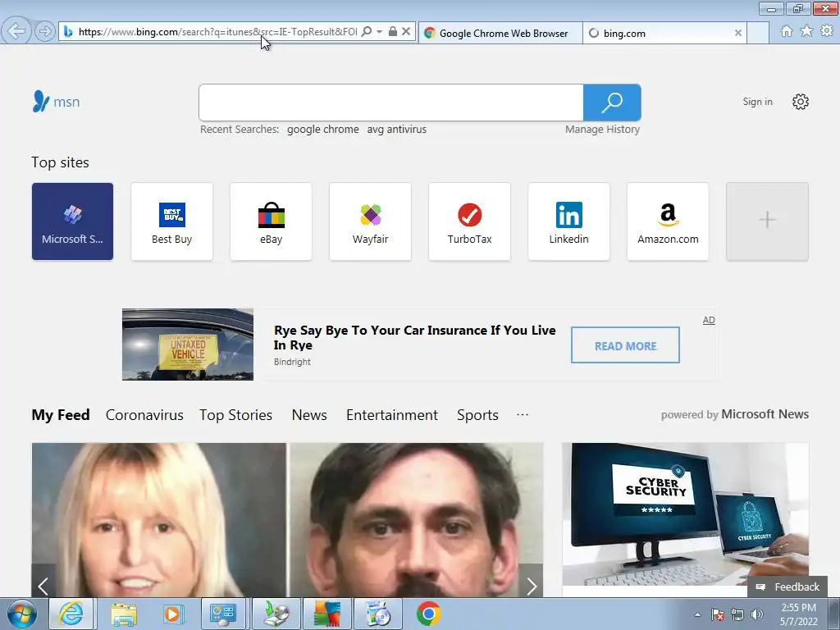Image resolution: width=840 pixels, height=630 pixels.
Task: Open Internet Explorer Tools gear
Action: coord(827,31)
